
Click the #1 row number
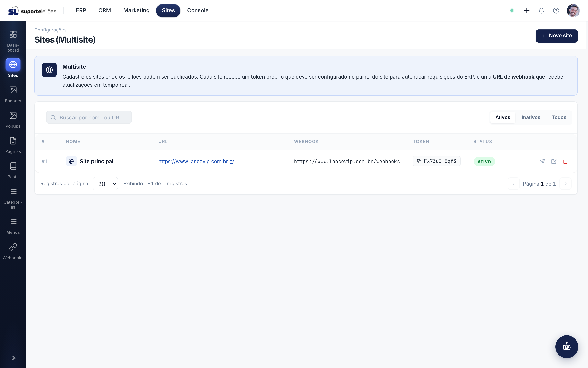tap(45, 161)
